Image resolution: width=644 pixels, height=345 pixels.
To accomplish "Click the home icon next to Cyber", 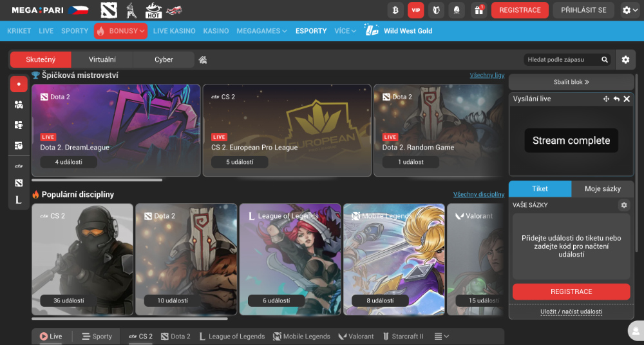I will 202,60.
